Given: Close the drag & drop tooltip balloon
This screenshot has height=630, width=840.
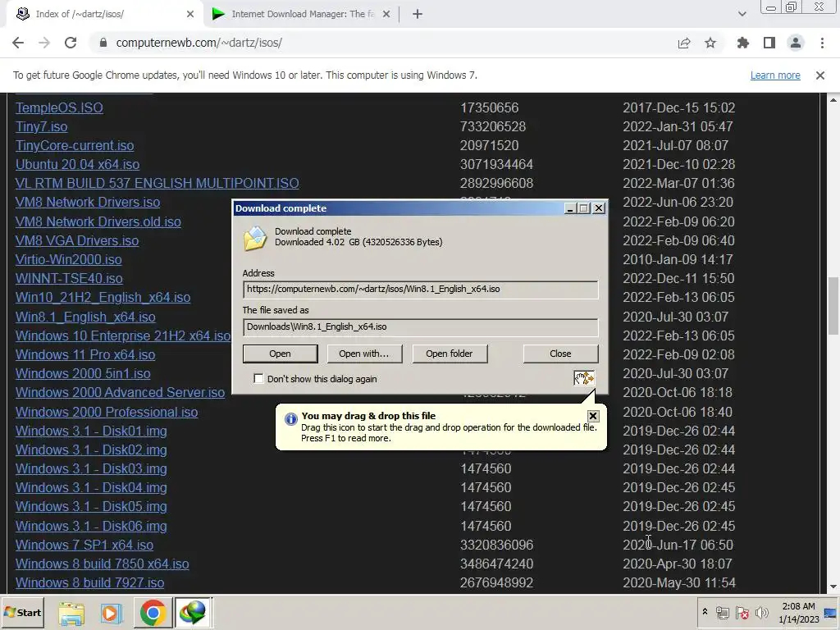Looking at the screenshot, I should point(593,416).
